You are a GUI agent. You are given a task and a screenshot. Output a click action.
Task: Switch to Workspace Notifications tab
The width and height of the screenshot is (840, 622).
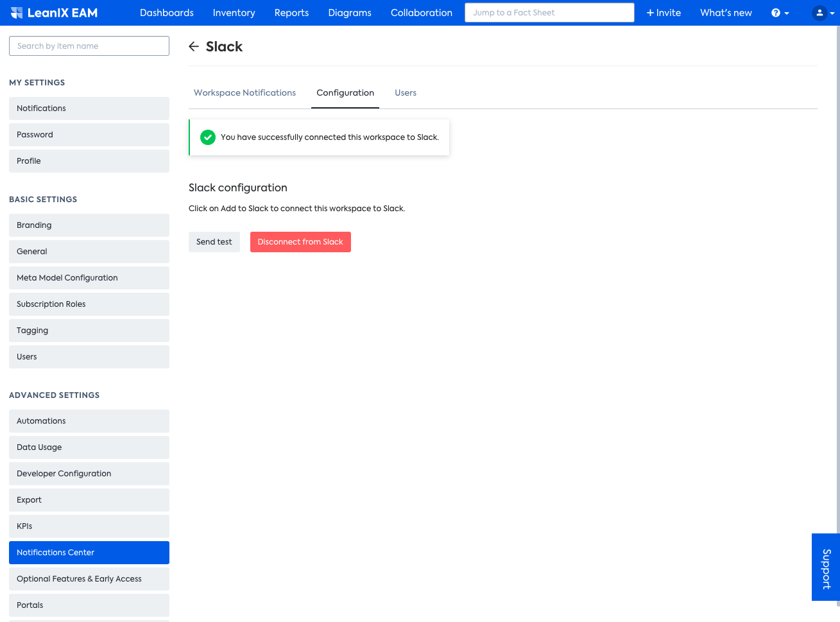[x=245, y=93]
